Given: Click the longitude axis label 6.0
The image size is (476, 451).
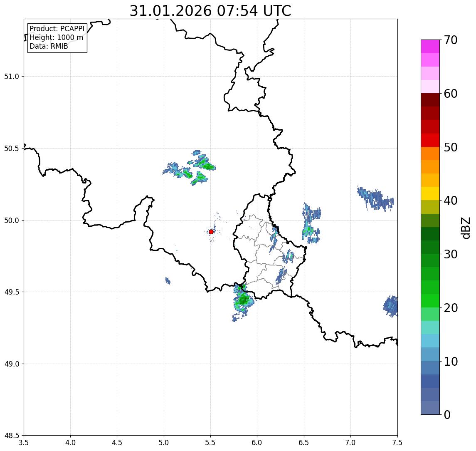Looking at the screenshot, I should click(x=257, y=443).
